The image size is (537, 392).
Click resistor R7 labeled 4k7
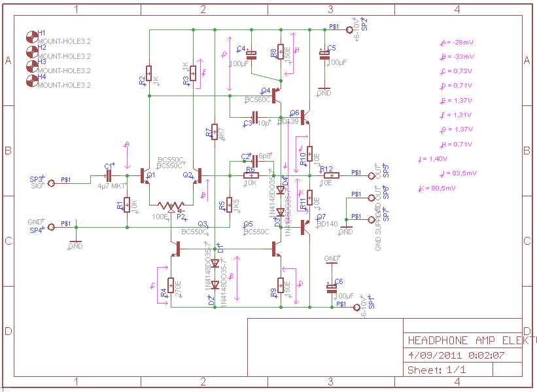pos(214,132)
